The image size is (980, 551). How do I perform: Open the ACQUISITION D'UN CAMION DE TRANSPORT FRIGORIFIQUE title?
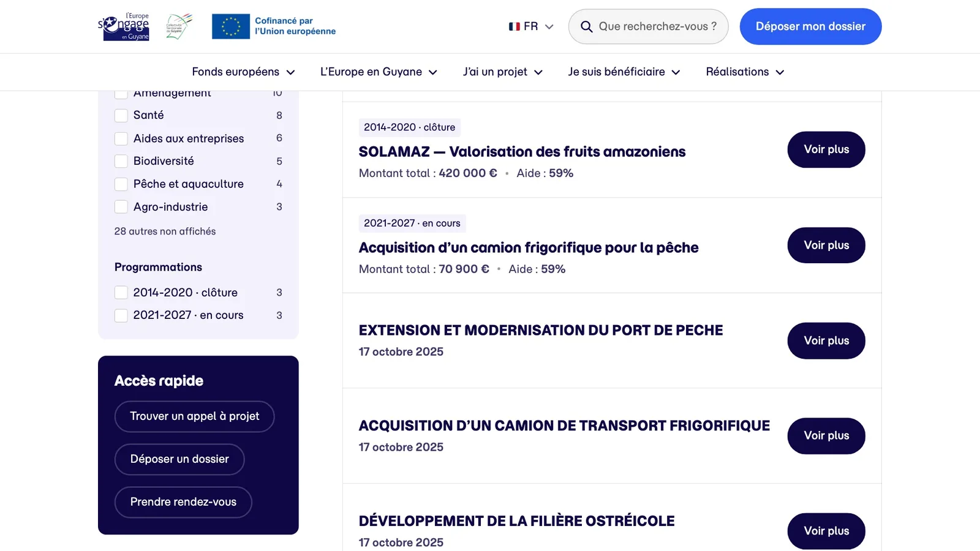tap(564, 426)
